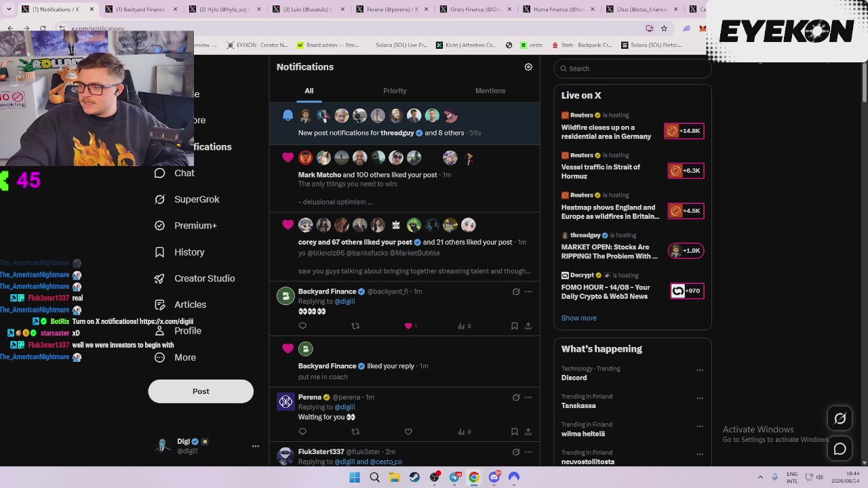Open Discord from the taskbar
Image resolution: width=868 pixels, height=488 pixels.
(x=494, y=477)
